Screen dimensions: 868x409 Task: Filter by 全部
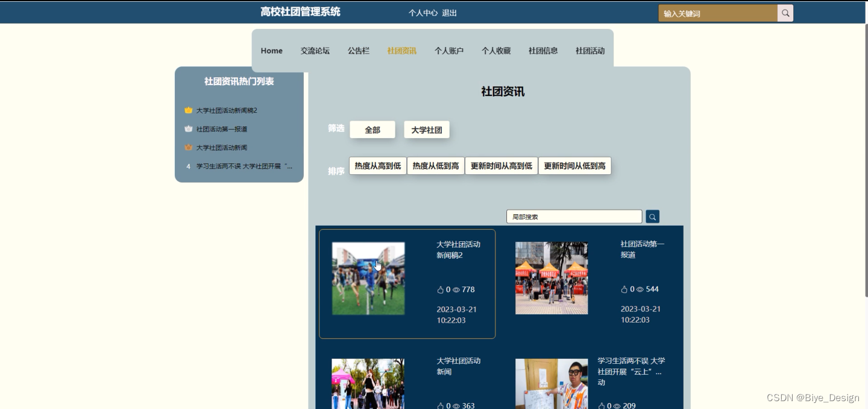[373, 130]
